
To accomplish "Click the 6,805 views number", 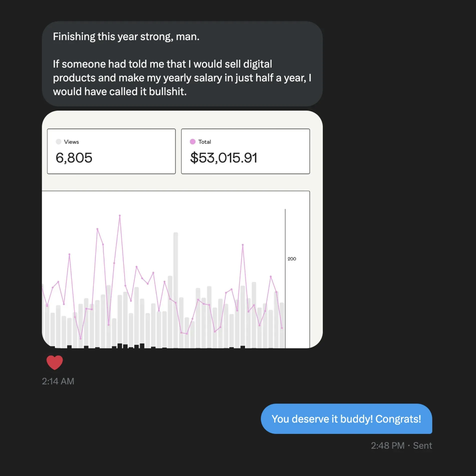I will tap(74, 158).
